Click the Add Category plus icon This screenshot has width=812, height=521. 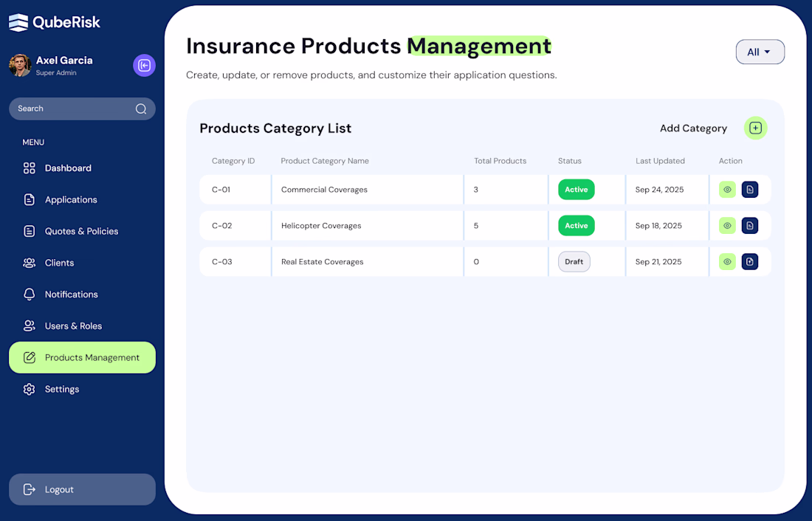[756, 128]
